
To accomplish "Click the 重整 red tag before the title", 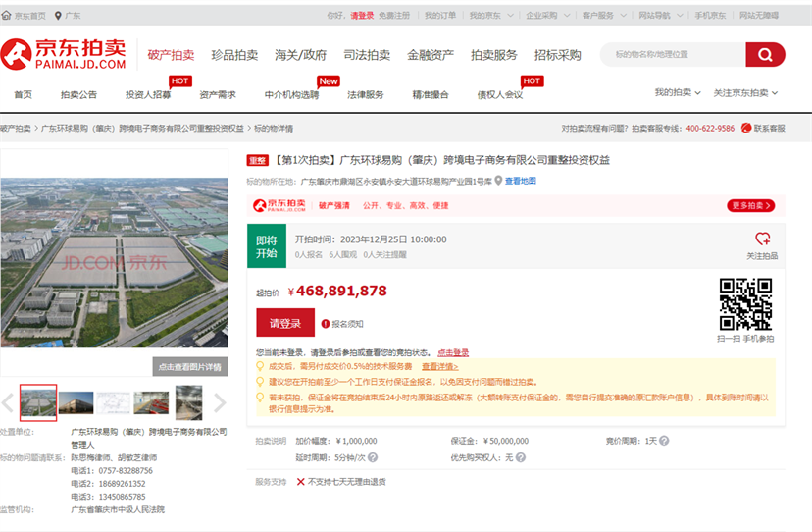I will 257,160.
